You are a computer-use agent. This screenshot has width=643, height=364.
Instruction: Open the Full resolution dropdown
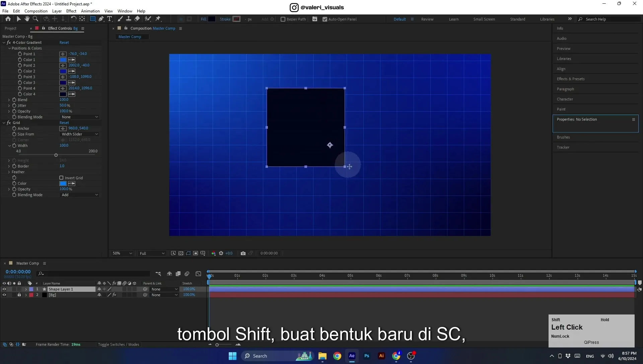tap(152, 254)
